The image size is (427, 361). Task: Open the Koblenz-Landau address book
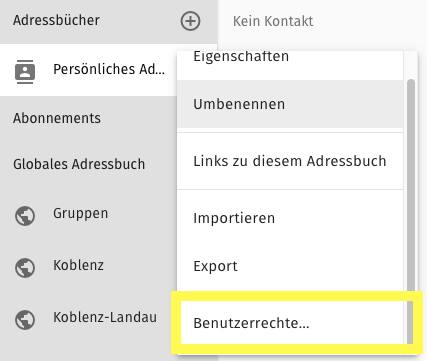pyautogui.click(x=105, y=317)
